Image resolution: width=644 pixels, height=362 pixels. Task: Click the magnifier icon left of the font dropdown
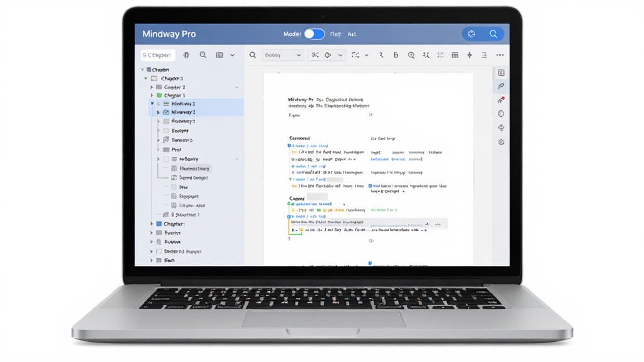click(253, 55)
